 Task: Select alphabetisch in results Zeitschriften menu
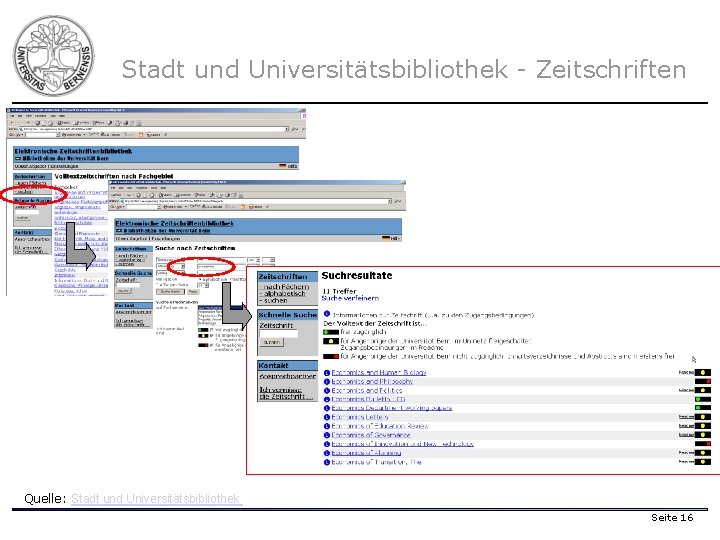point(283,294)
